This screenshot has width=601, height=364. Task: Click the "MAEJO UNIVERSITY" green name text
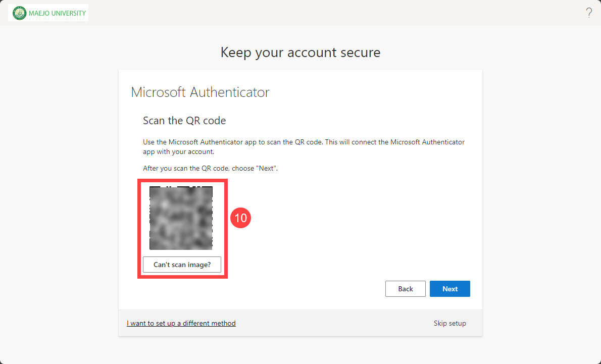57,13
